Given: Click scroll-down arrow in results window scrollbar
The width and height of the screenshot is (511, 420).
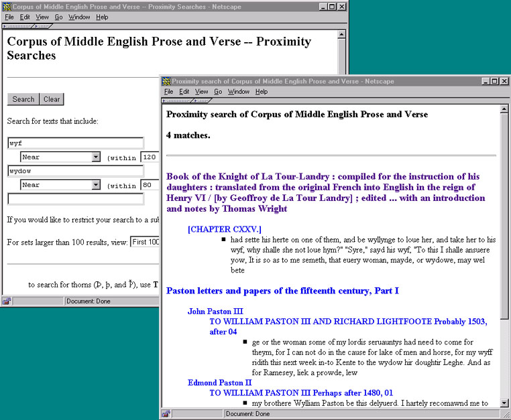Looking at the screenshot, I should click(x=505, y=403).
